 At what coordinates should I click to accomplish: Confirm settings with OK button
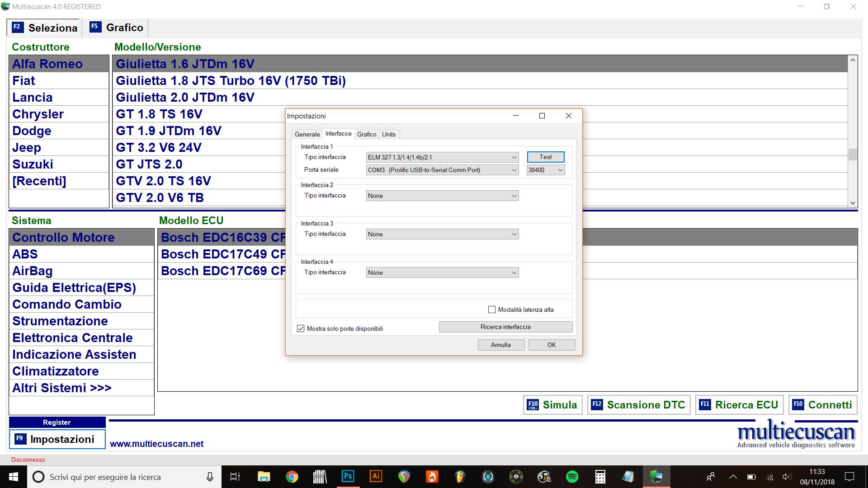552,345
